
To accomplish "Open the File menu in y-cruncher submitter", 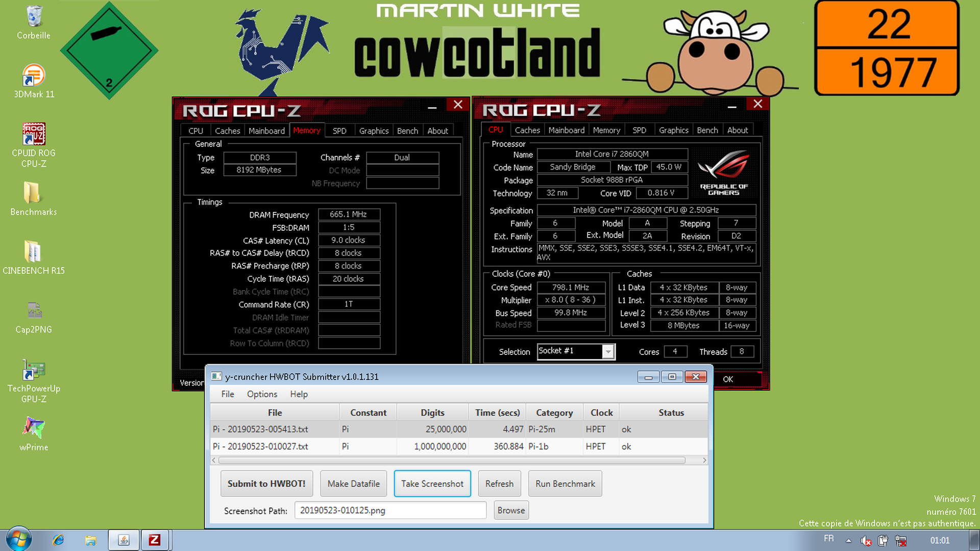I will tap(228, 394).
